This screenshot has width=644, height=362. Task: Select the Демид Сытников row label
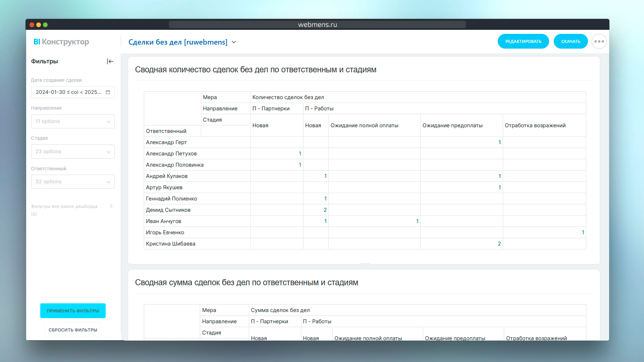pos(168,210)
